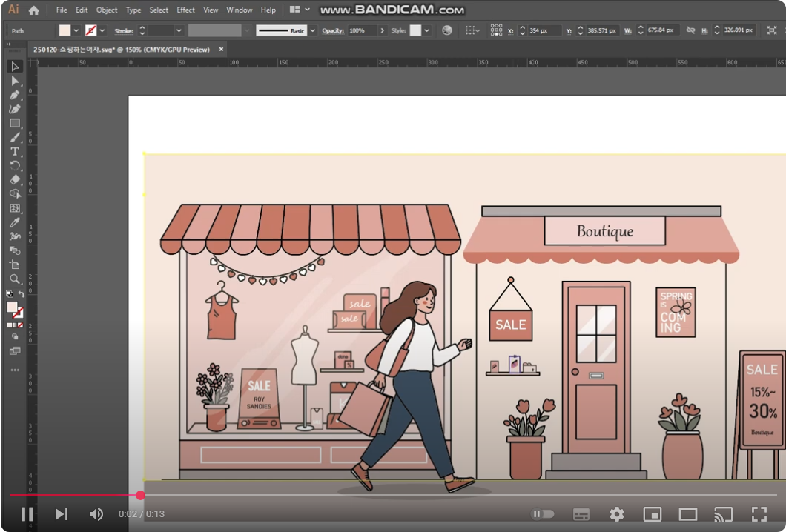Open the Effect menu
786x532 pixels.
pyautogui.click(x=186, y=10)
